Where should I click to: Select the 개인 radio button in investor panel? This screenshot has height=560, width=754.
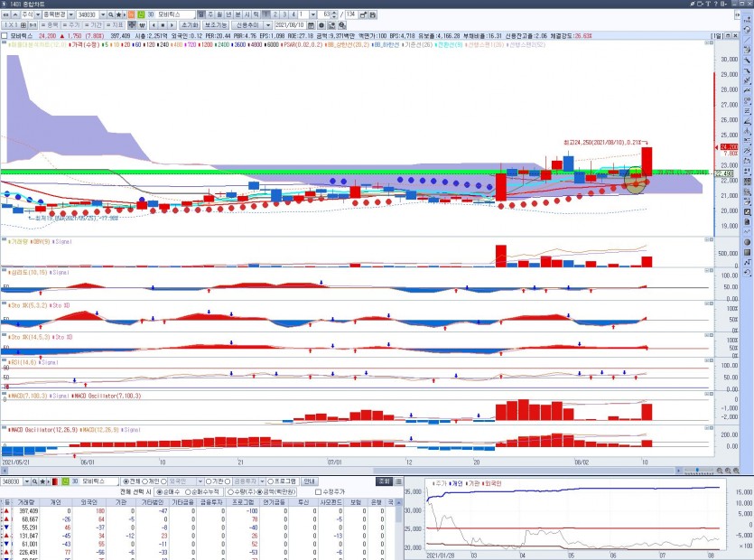(148, 481)
